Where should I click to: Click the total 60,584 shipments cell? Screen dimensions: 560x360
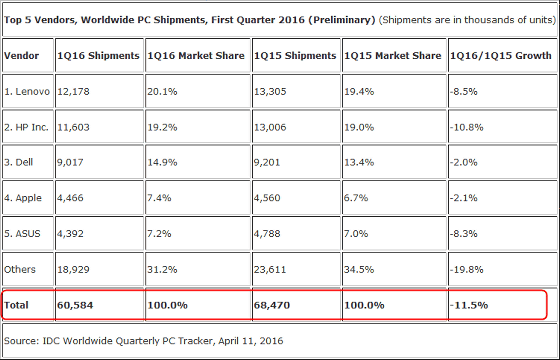pyautogui.click(x=99, y=305)
